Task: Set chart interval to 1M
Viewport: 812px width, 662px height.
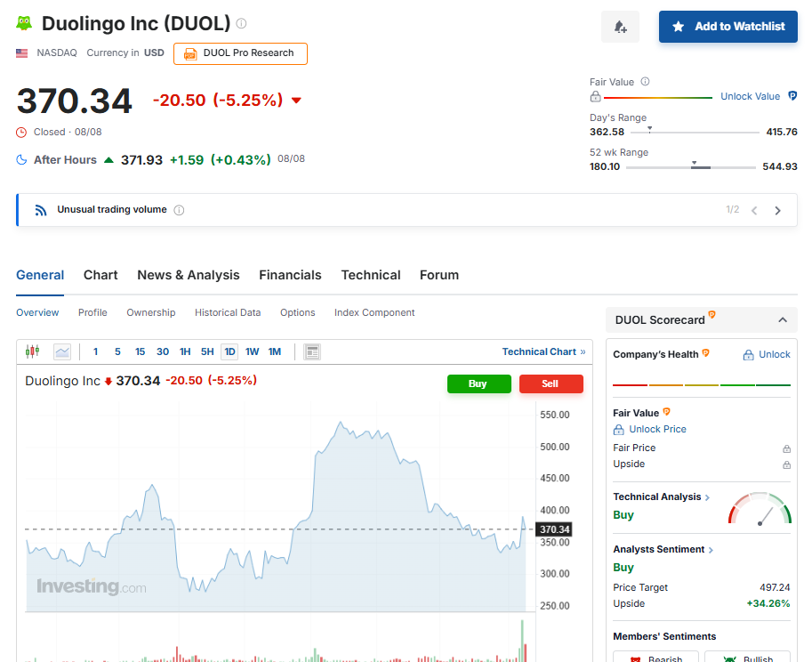Action: 275,351
